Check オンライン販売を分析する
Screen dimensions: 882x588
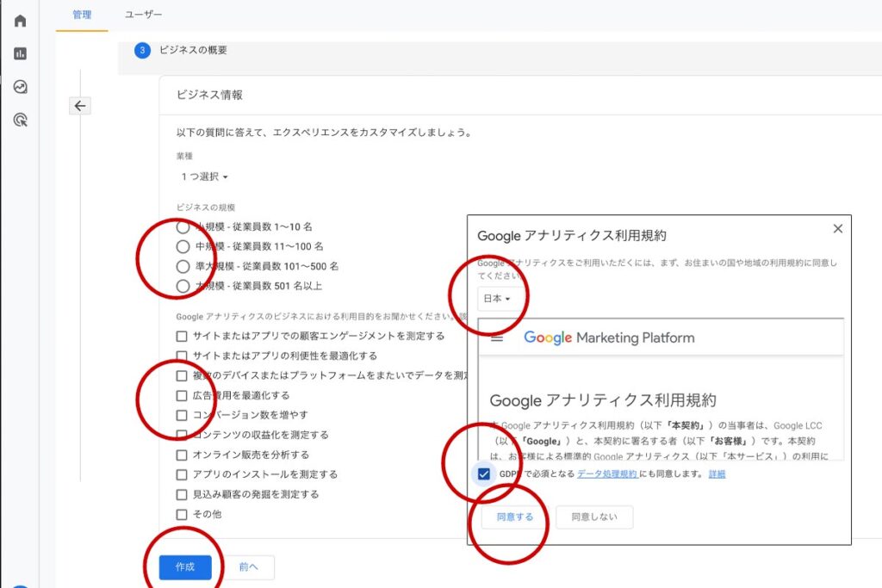click(181, 455)
